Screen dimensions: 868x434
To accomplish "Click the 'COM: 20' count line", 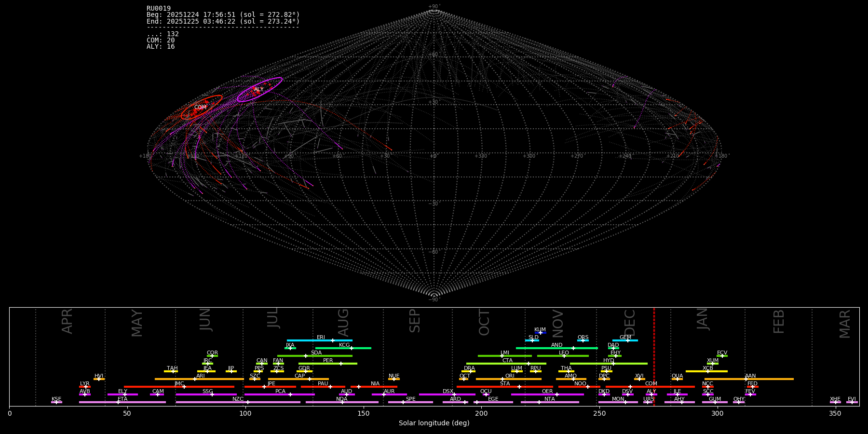I will pos(161,40).
